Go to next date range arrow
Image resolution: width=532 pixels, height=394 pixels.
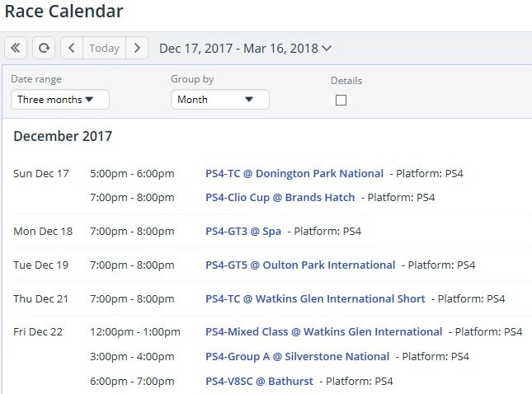pyautogui.click(x=137, y=48)
